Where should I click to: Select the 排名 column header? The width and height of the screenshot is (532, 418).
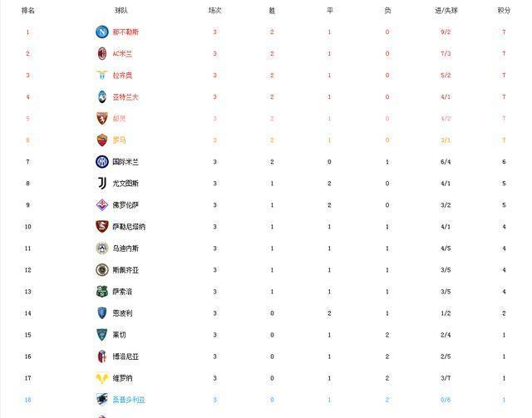(x=27, y=11)
